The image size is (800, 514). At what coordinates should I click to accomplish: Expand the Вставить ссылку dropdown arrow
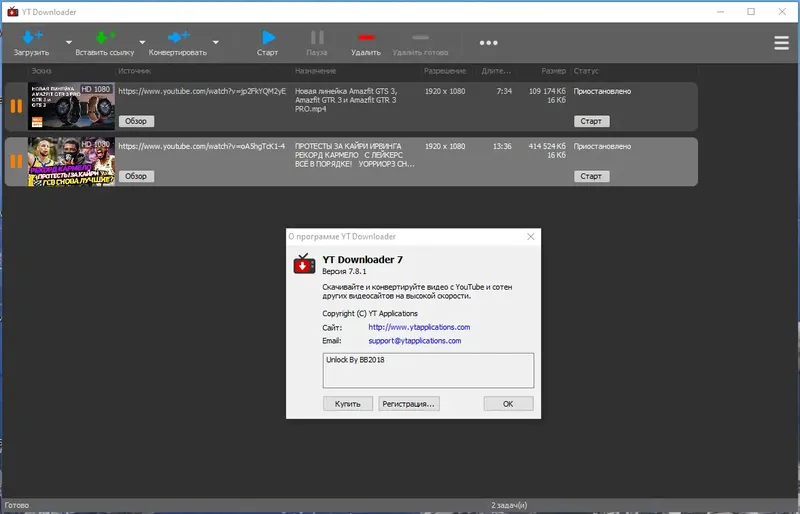click(x=142, y=42)
